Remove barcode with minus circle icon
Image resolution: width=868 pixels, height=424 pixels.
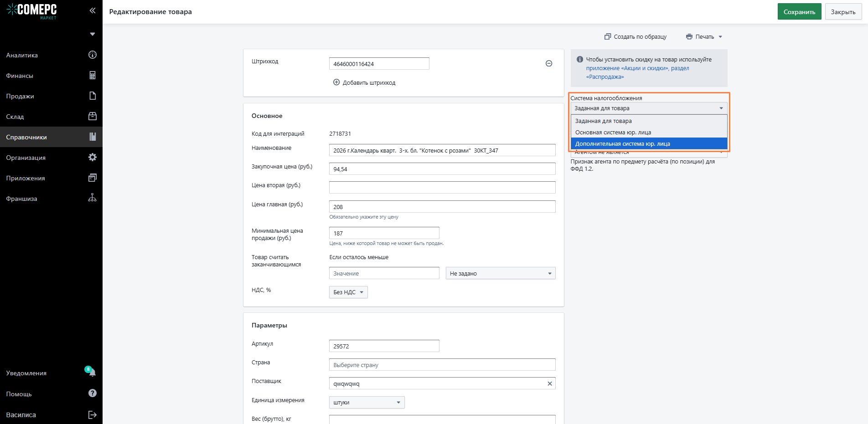(x=549, y=64)
